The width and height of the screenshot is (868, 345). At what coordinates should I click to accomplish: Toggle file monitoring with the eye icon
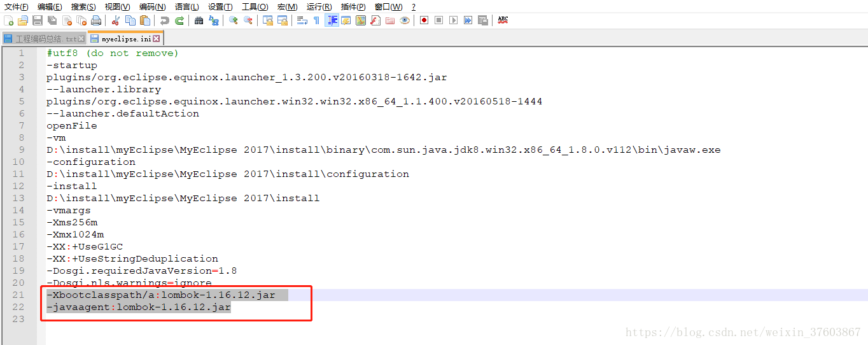coord(404,20)
